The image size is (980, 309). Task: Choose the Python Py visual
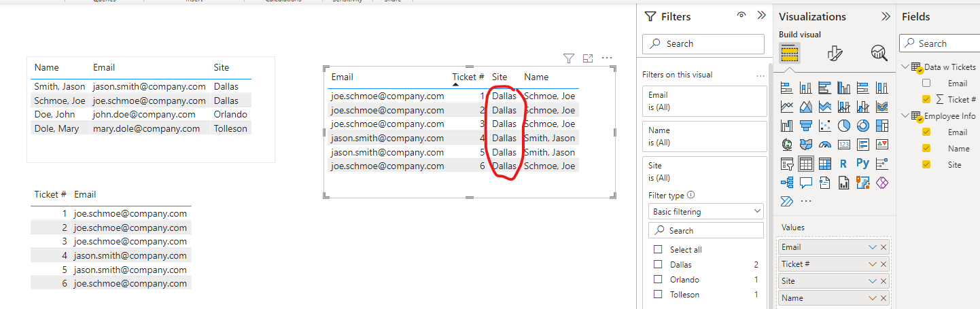pos(863,164)
